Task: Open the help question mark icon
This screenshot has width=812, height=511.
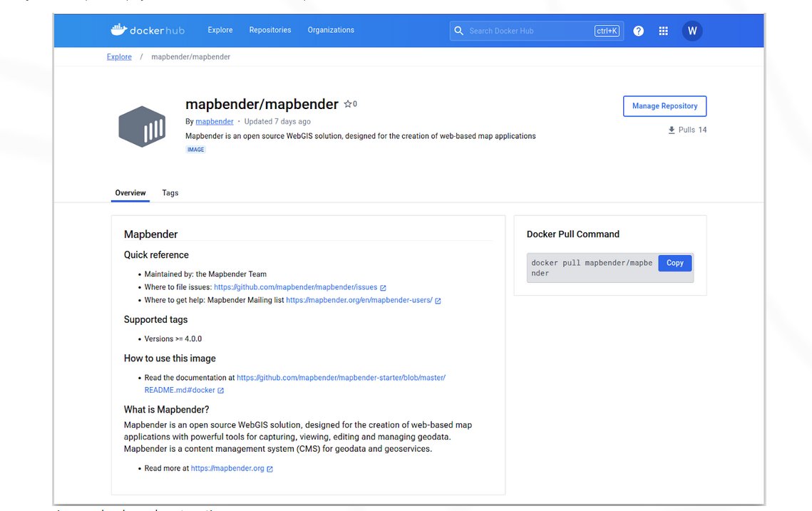Action: pos(639,31)
